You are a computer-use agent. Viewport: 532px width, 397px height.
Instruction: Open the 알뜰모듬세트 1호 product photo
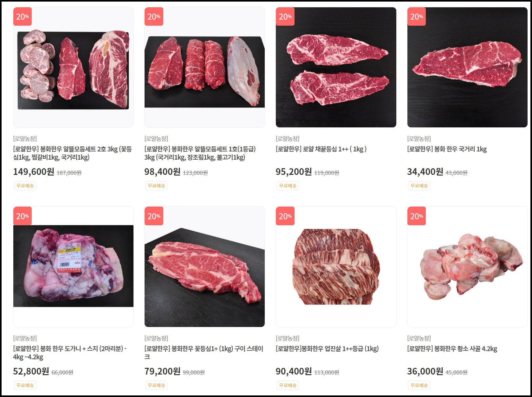204,67
